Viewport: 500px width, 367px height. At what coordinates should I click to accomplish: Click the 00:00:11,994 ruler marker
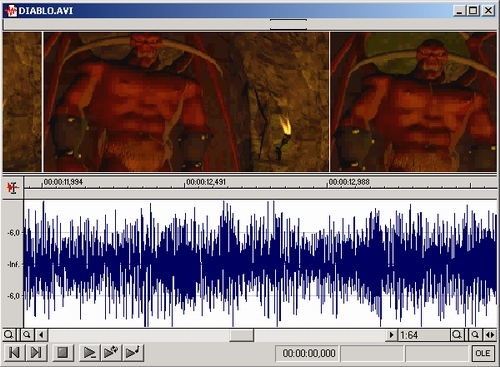click(63, 182)
